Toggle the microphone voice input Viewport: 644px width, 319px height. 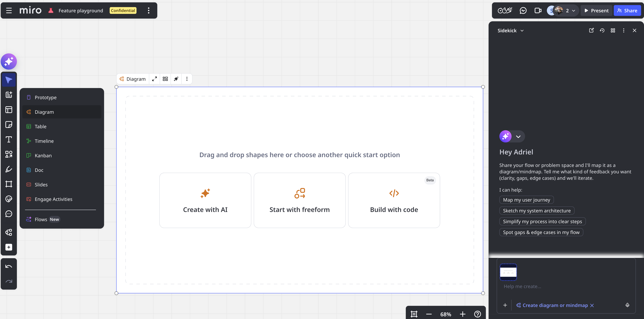pos(627,305)
